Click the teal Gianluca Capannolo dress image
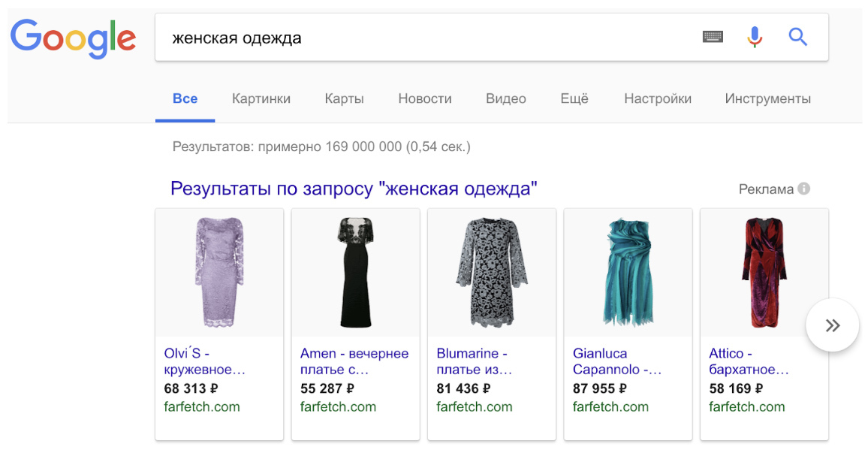Viewport: 868px width, 459px height. pos(628,273)
